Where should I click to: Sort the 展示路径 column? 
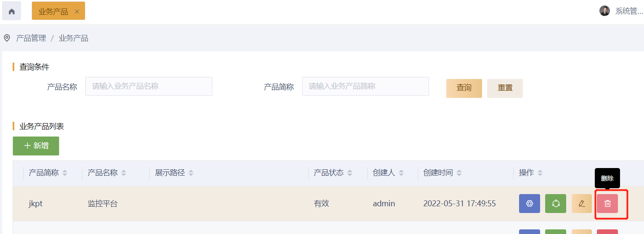pyautogui.click(x=191, y=173)
